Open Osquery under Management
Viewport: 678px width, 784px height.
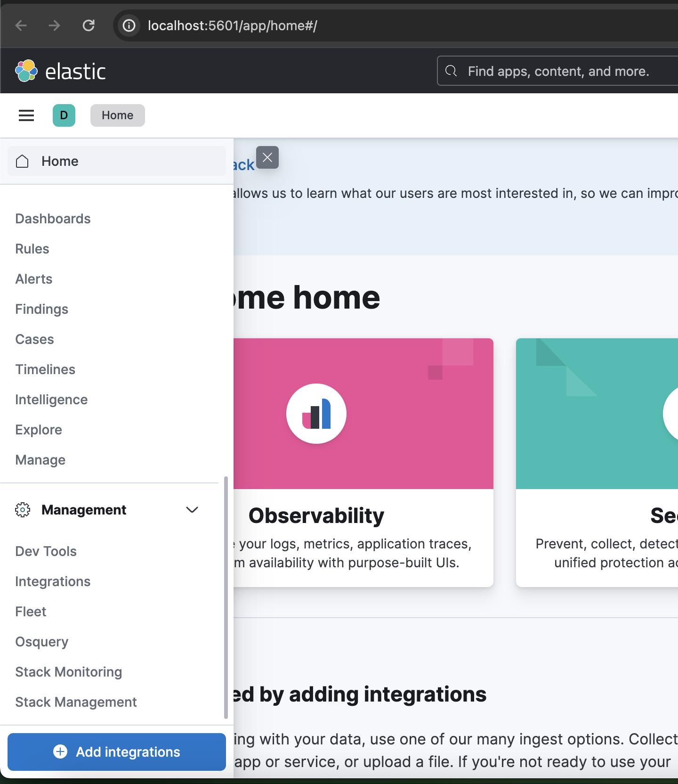coord(42,642)
